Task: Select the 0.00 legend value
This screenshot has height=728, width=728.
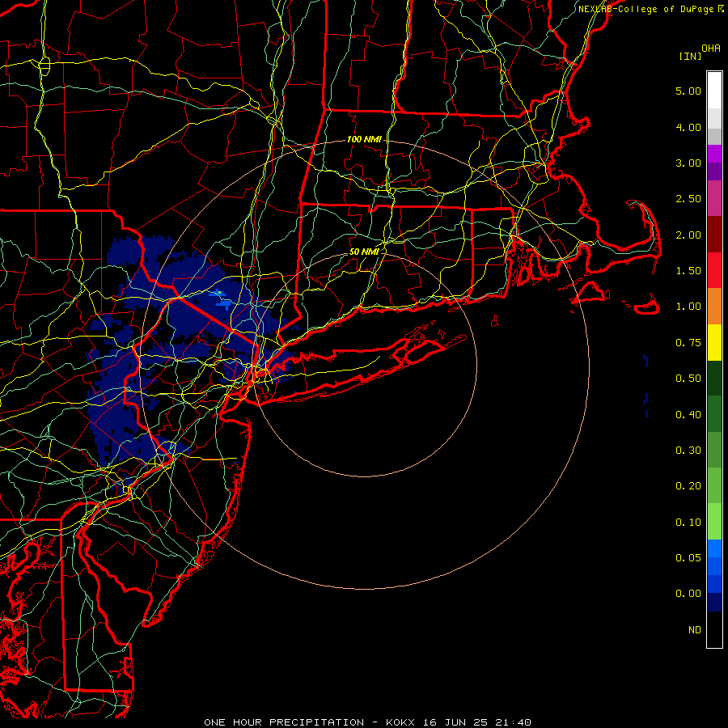Action: 688,594
